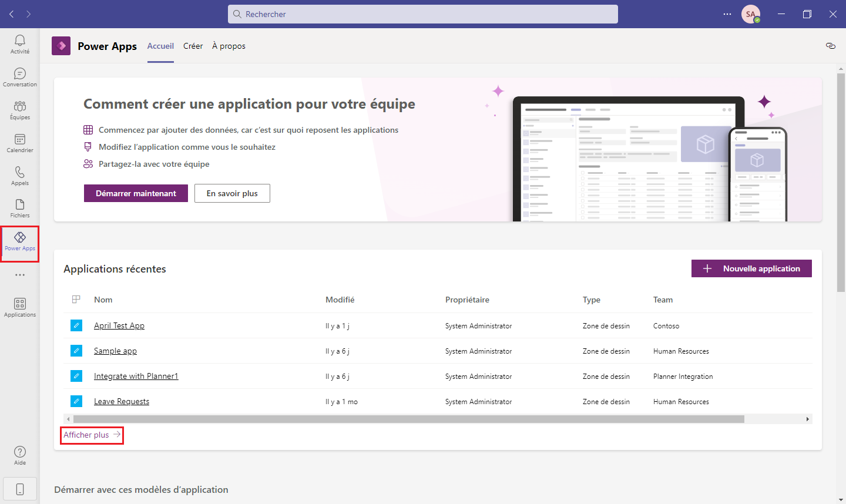Switch to the Accueil tab
The width and height of the screenshot is (846, 504).
[160, 46]
